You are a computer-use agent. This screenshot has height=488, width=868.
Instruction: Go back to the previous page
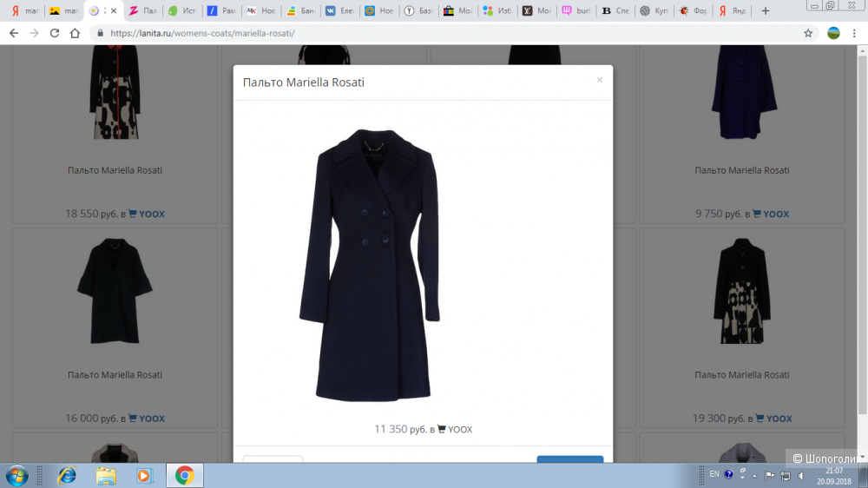[x=13, y=33]
